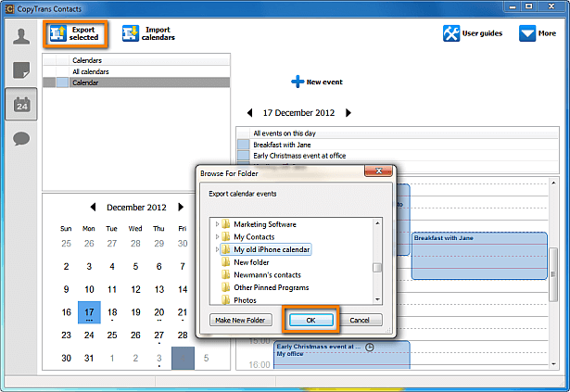Select December 31 in the month calendar
Screen dimensions: 570x392
coord(89,358)
